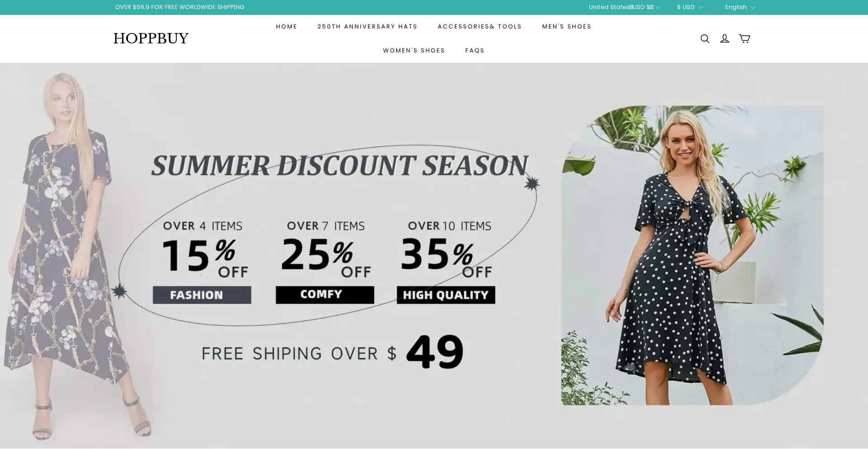Viewport: 868px width, 449px height.
Task: Click the Summer Discount Season headline
Action: (x=340, y=165)
